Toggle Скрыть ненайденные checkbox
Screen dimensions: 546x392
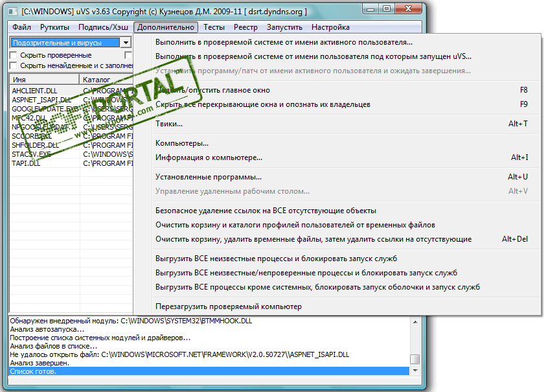tap(13, 65)
